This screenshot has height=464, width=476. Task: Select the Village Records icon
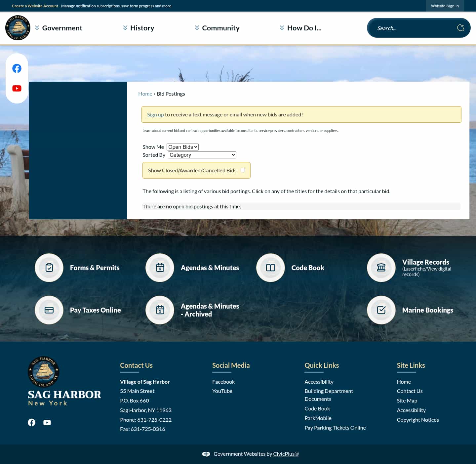381,268
